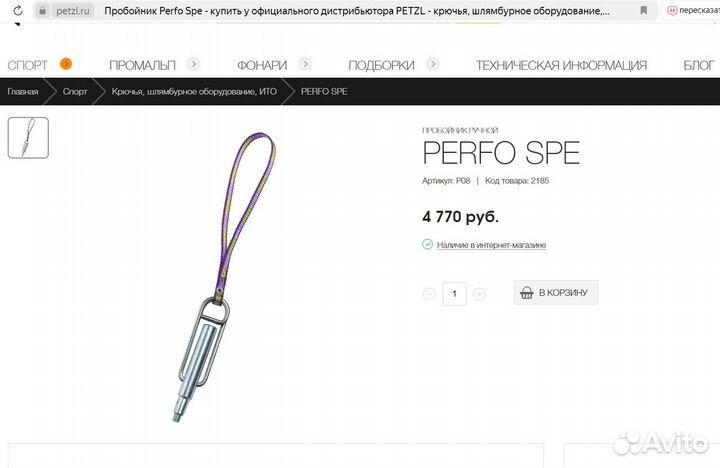Reload the page with the refresh icon
Image resolution: width=720 pixels, height=468 pixels.
click(x=17, y=10)
